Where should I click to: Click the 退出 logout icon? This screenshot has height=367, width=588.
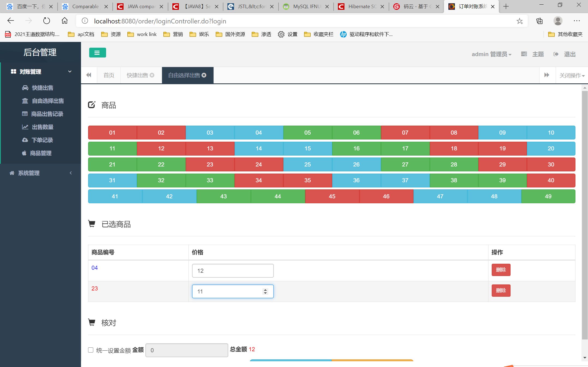pyautogui.click(x=556, y=54)
